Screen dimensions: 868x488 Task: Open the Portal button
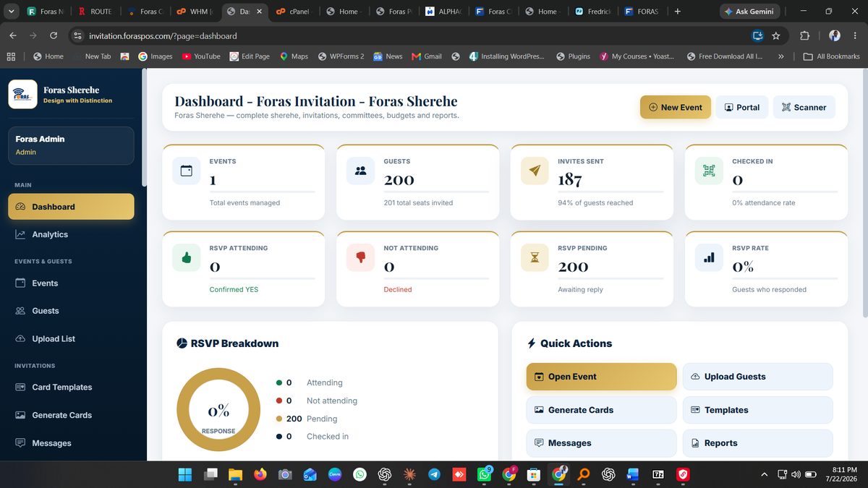coord(742,107)
